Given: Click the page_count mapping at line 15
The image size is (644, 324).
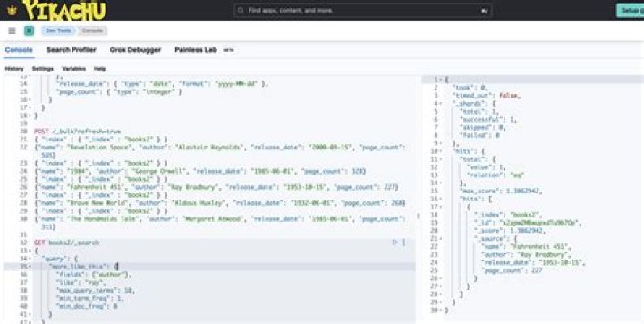Looking at the screenshot, I should pos(119,91).
